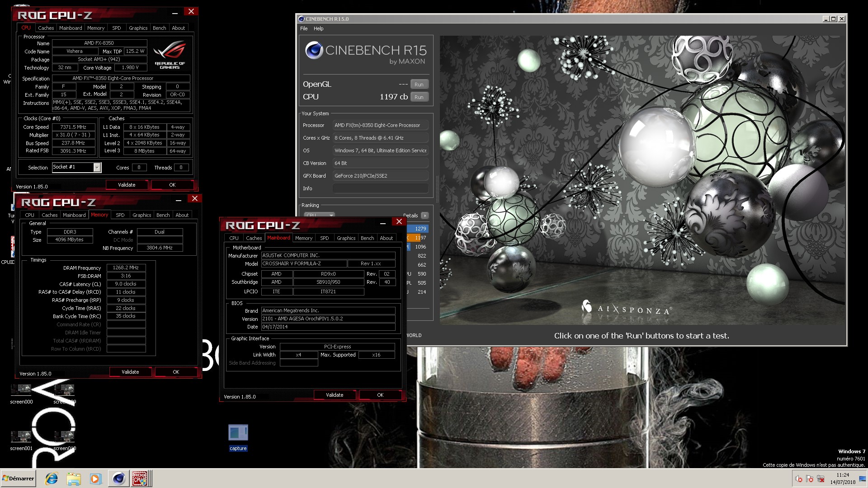
Task: Open Graphics tab in Mainboard CPU-Z window
Action: (346, 238)
